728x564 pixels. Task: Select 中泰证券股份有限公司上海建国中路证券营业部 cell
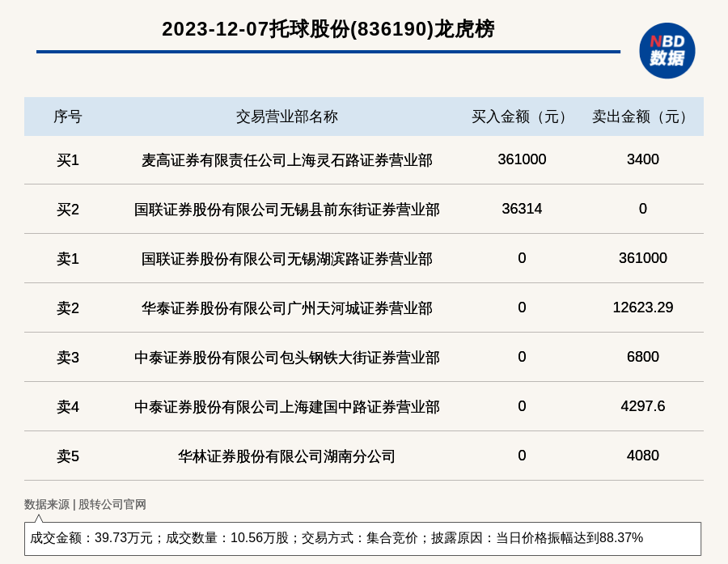pos(287,407)
